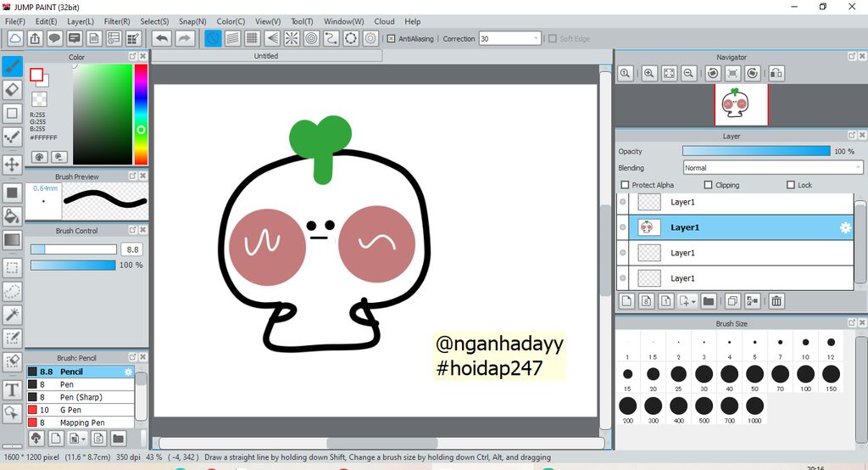This screenshot has width=868, height=470.
Task: Click the transparent color swatch
Action: coord(39,99)
